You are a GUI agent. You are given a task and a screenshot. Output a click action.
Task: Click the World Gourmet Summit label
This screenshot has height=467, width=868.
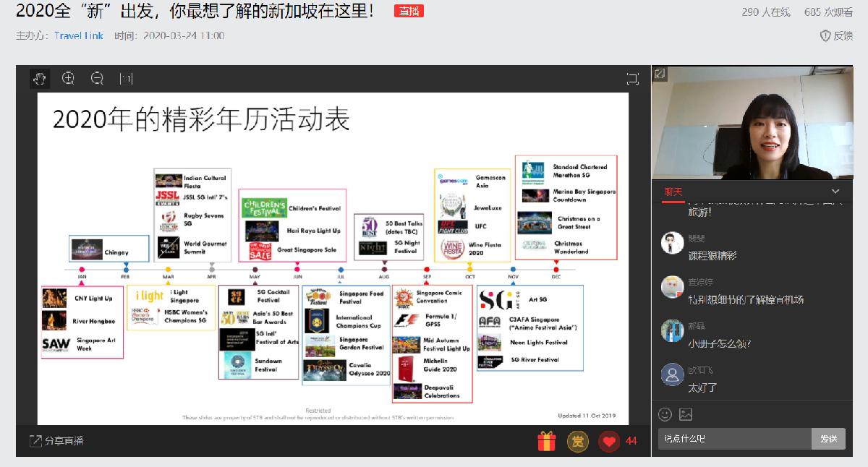[205, 248]
